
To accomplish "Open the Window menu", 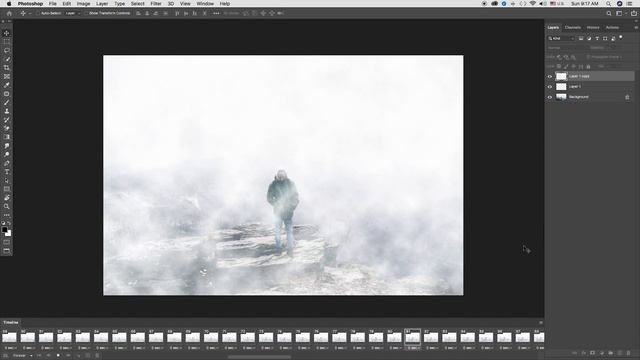I will [205, 4].
